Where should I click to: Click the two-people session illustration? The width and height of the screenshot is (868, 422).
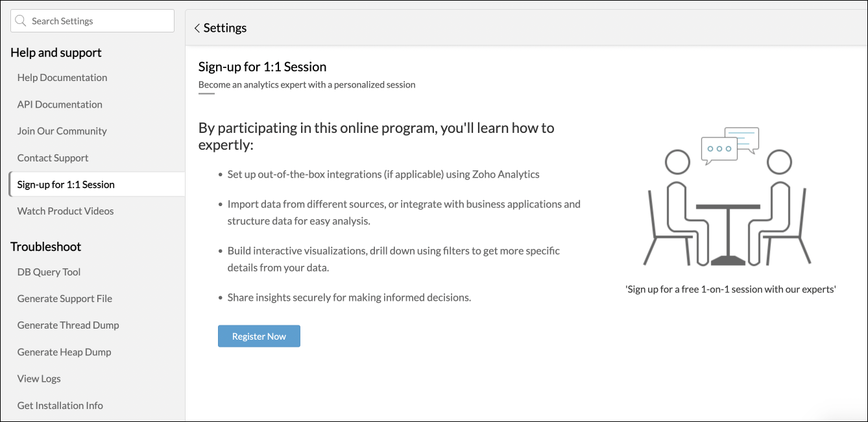tap(729, 198)
